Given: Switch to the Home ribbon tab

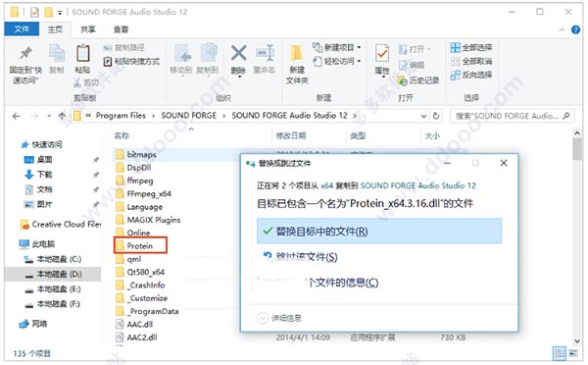Looking at the screenshot, I should 55,29.
